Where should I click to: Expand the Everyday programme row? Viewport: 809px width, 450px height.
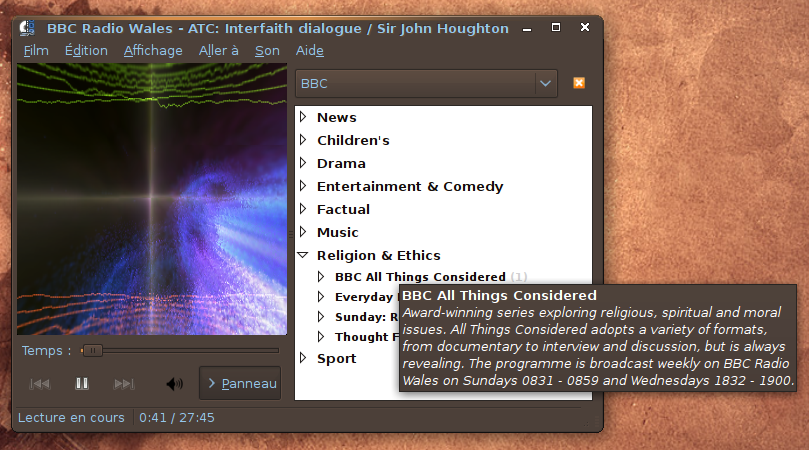pyautogui.click(x=321, y=297)
